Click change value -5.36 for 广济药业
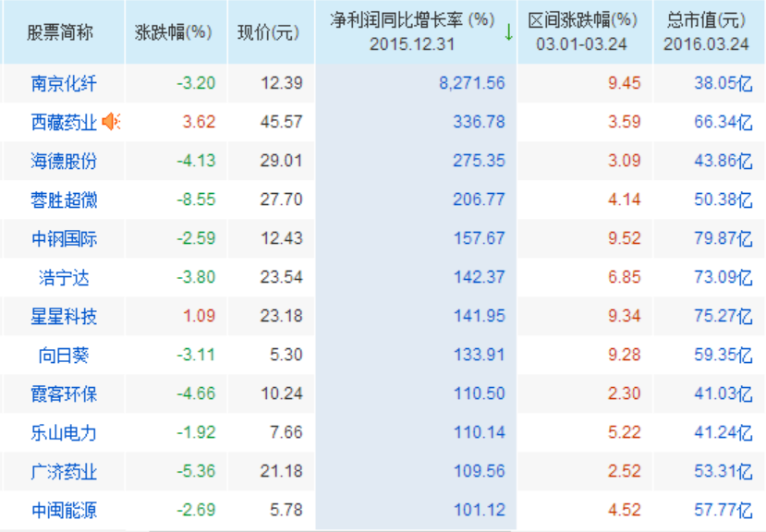 tap(196, 471)
